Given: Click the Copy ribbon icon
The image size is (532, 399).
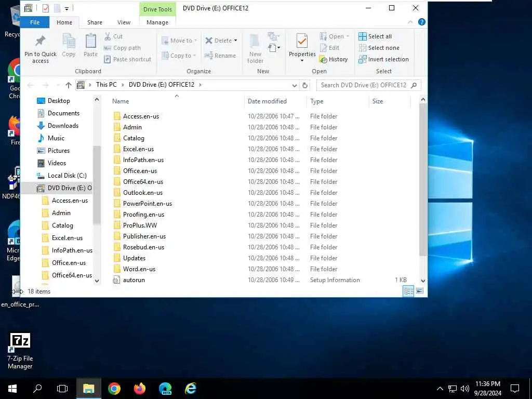Looking at the screenshot, I should [69, 42].
